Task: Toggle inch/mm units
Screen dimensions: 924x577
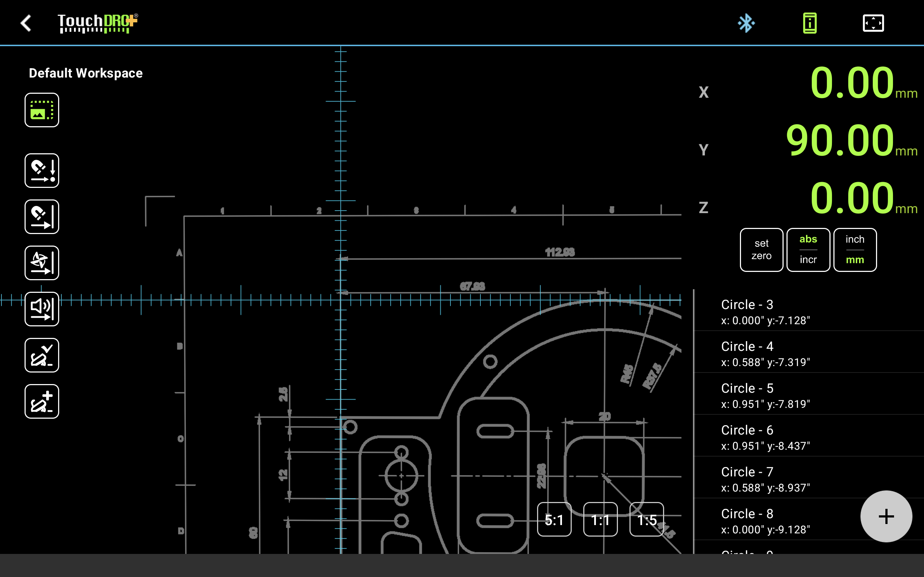Action: click(854, 250)
